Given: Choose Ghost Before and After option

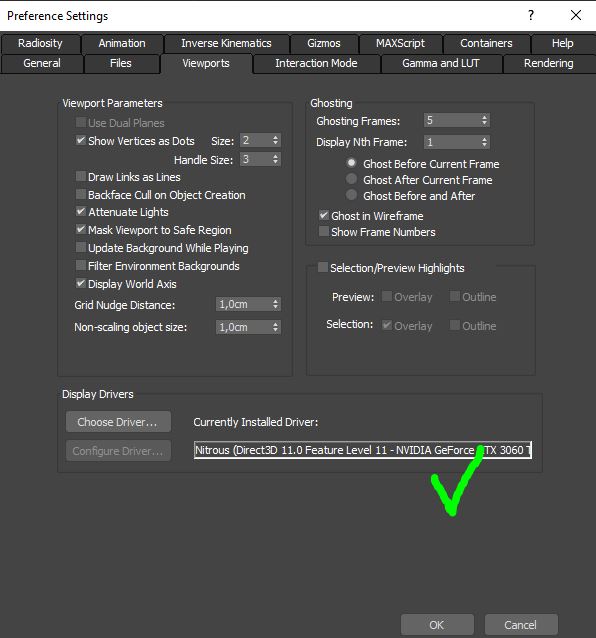Looking at the screenshot, I should click(x=351, y=195).
